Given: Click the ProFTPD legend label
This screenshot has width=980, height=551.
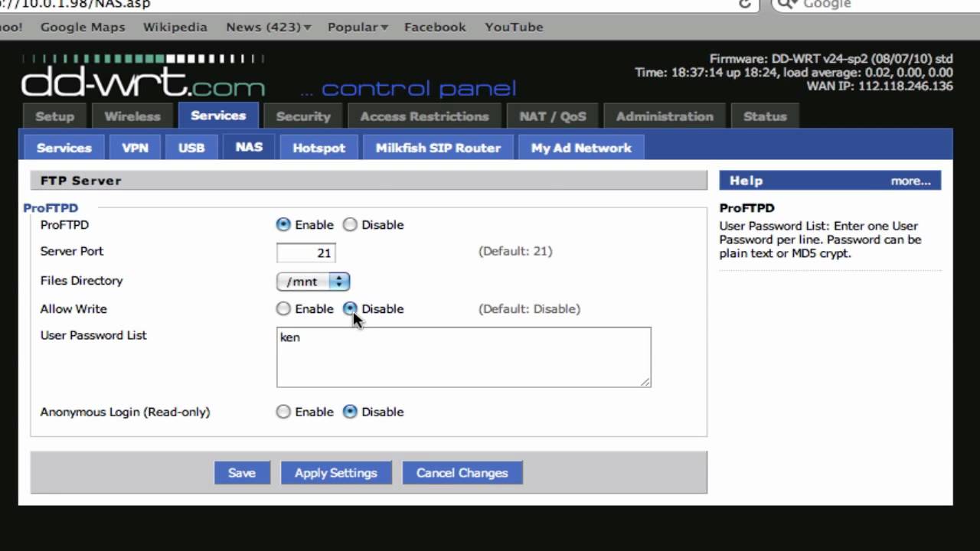Looking at the screenshot, I should [51, 207].
